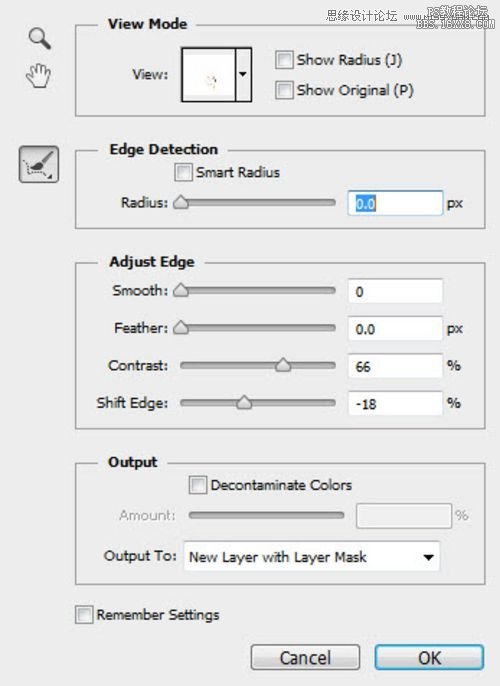Screen dimensions: 500x686
Task: Toggle the Smart Radius checkbox
Action: pyautogui.click(x=183, y=172)
